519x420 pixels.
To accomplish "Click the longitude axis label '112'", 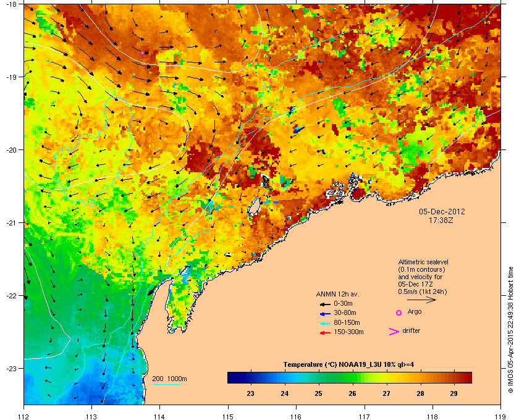I will [x=24, y=417].
